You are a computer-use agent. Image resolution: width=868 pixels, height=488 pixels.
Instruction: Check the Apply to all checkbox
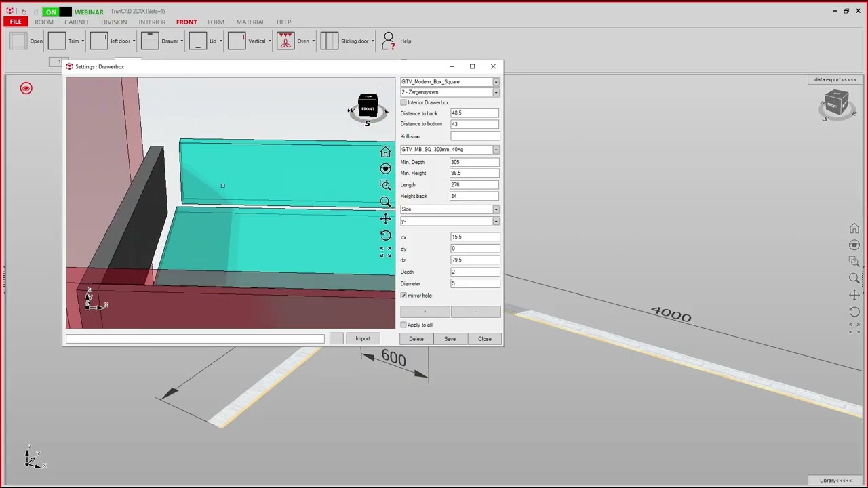pos(403,325)
